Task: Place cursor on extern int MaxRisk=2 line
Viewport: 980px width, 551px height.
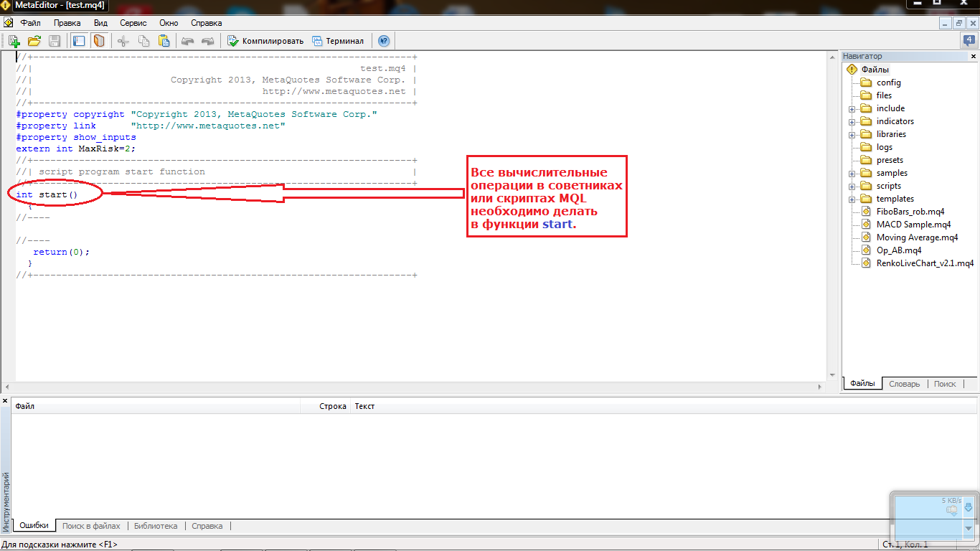Action: coord(75,149)
